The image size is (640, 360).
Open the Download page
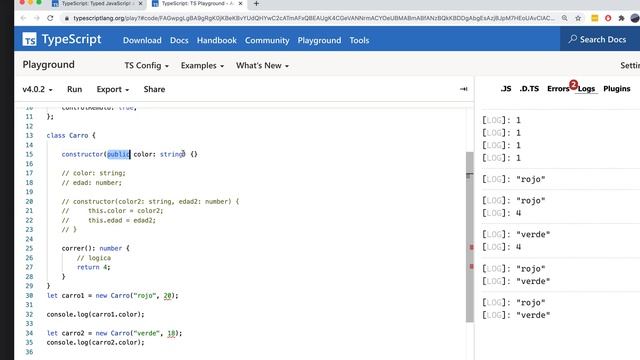(142, 40)
